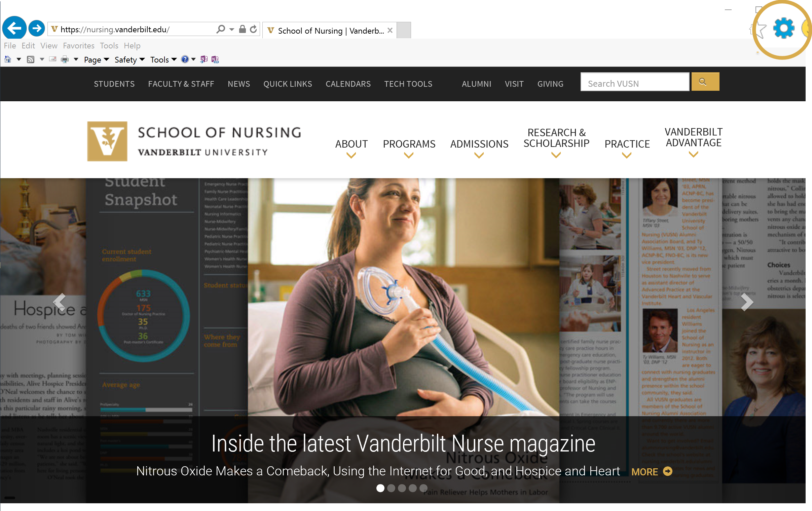Open the VISIT link
Viewport: 812px width, 511px height.
(x=514, y=84)
